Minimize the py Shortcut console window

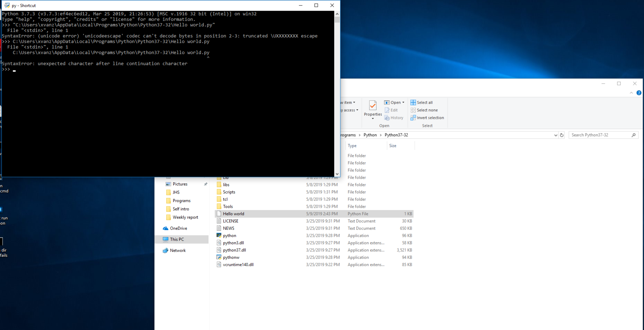300,5
